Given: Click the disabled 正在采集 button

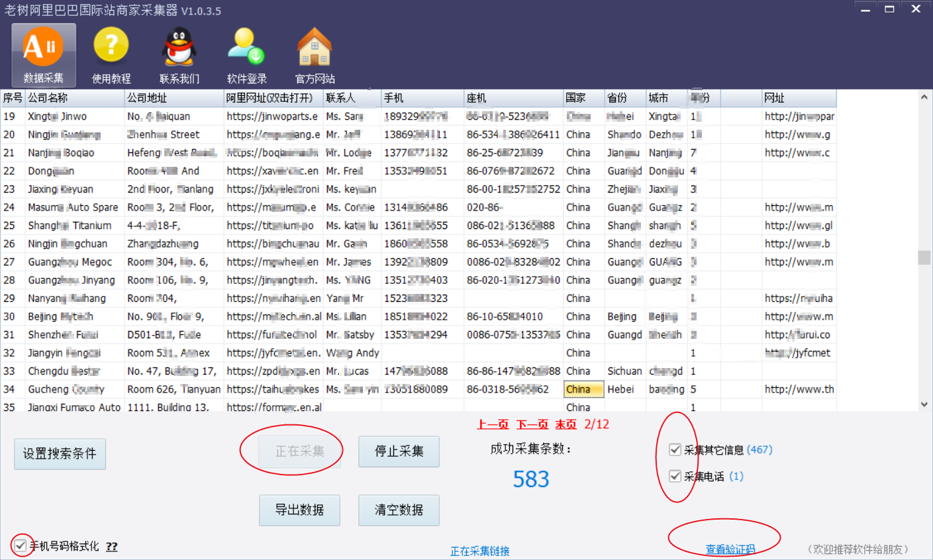Looking at the screenshot, I should click(x=299, y=451).
